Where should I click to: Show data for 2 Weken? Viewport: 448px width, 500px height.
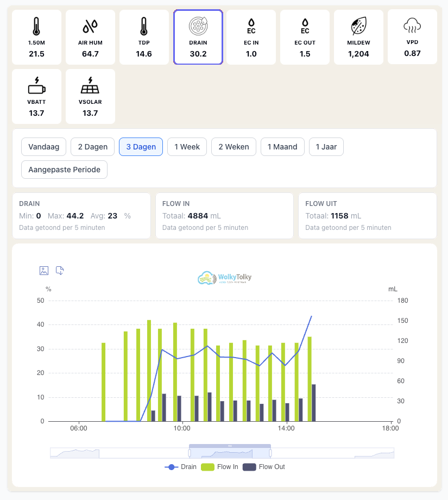(234, 147)
